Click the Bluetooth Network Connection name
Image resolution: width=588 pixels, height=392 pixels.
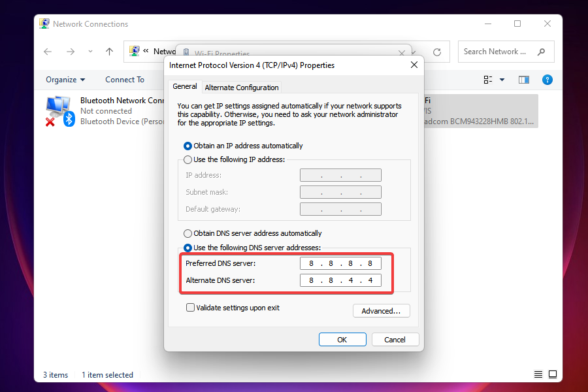122,101
